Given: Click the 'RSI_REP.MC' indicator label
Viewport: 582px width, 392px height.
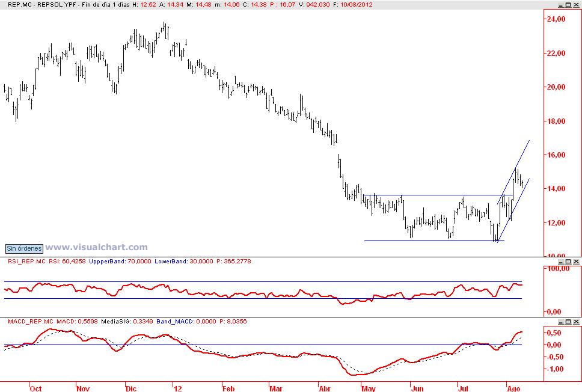Looking at the screenshot, I should click(26, 262).
